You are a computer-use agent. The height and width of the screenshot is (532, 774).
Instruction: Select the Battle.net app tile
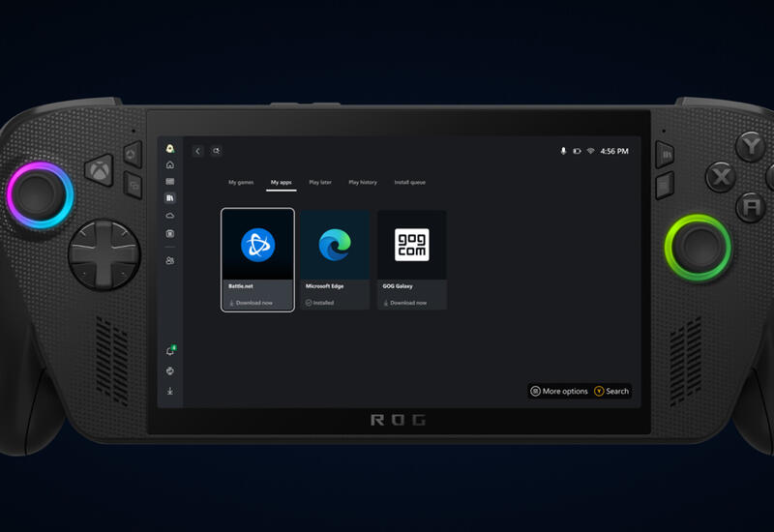[x=257, y=259]
